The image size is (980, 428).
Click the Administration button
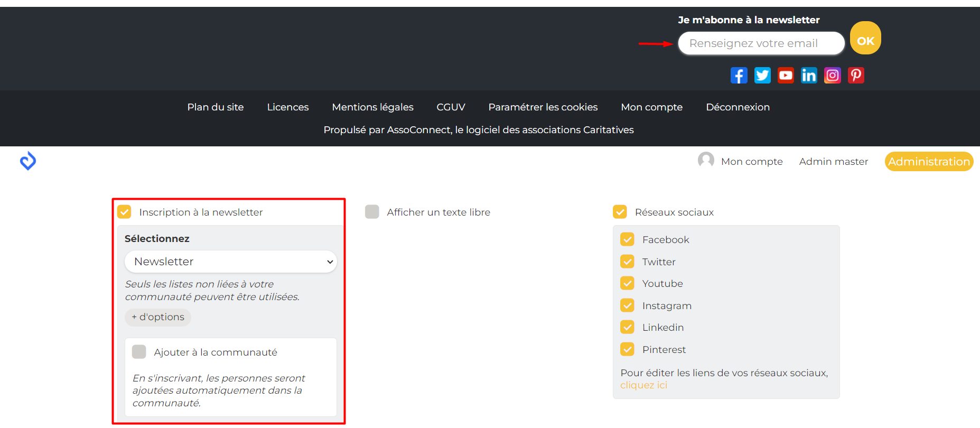coord(929,162)
